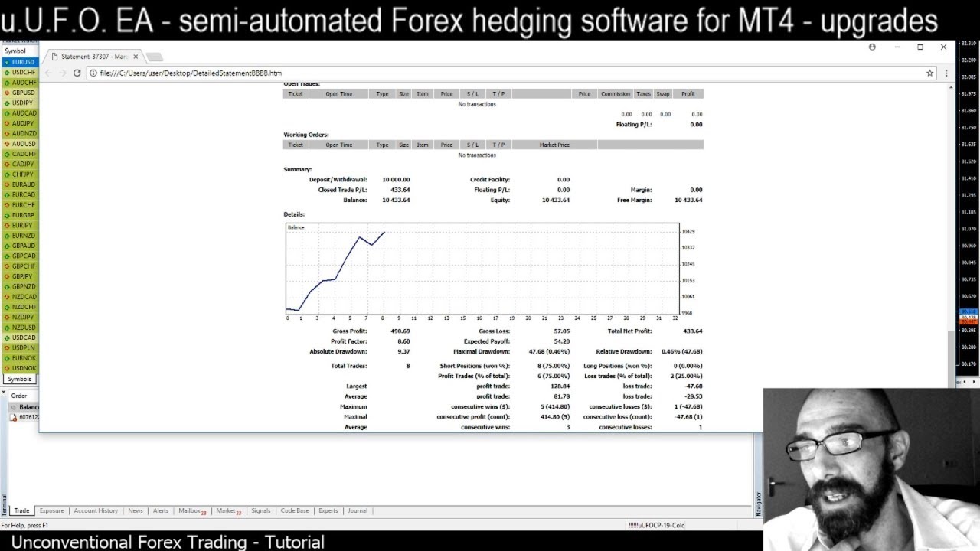This screenshot has width=980, height=551.
Task: Click the browser address bar
Action: [x=505, y=73]
